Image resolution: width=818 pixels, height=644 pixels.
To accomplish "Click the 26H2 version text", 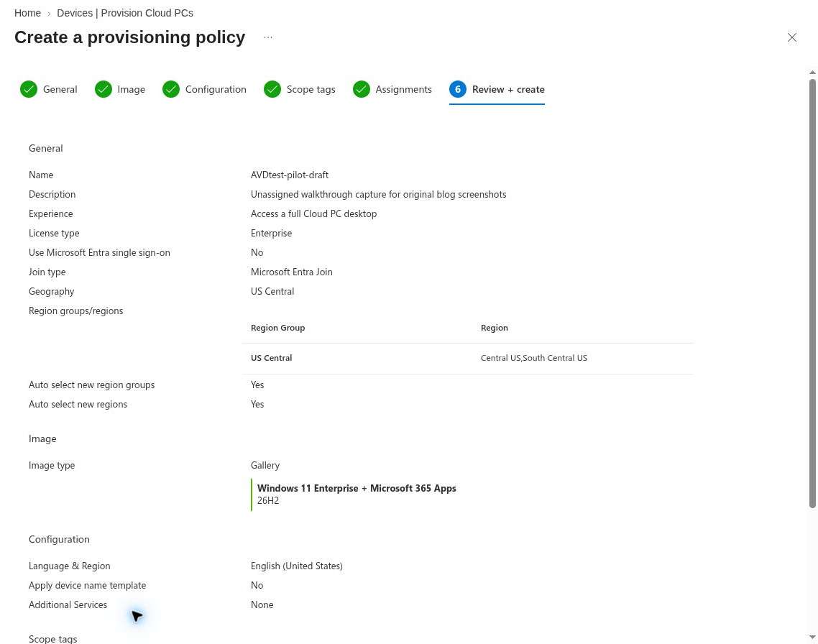I will click(x=268, y=500).
